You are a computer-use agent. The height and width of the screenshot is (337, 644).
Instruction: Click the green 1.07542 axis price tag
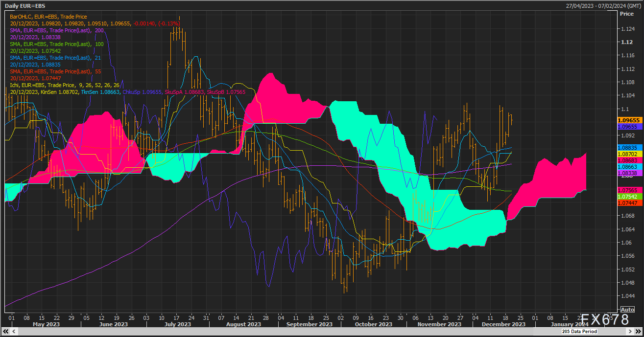(x=629, y=196)
